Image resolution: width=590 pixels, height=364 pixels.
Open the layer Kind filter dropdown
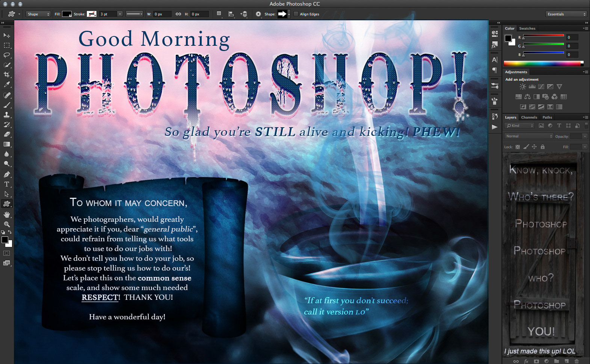point(519,126)
